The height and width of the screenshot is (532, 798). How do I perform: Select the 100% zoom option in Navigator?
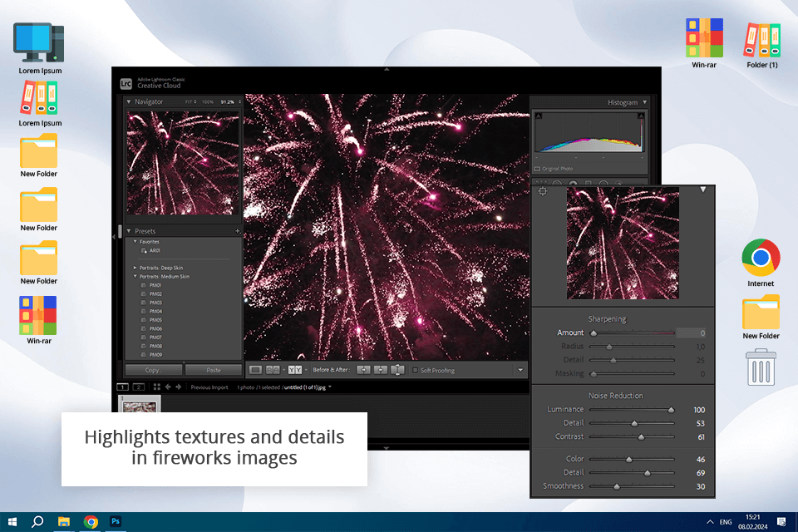[208, 101]
